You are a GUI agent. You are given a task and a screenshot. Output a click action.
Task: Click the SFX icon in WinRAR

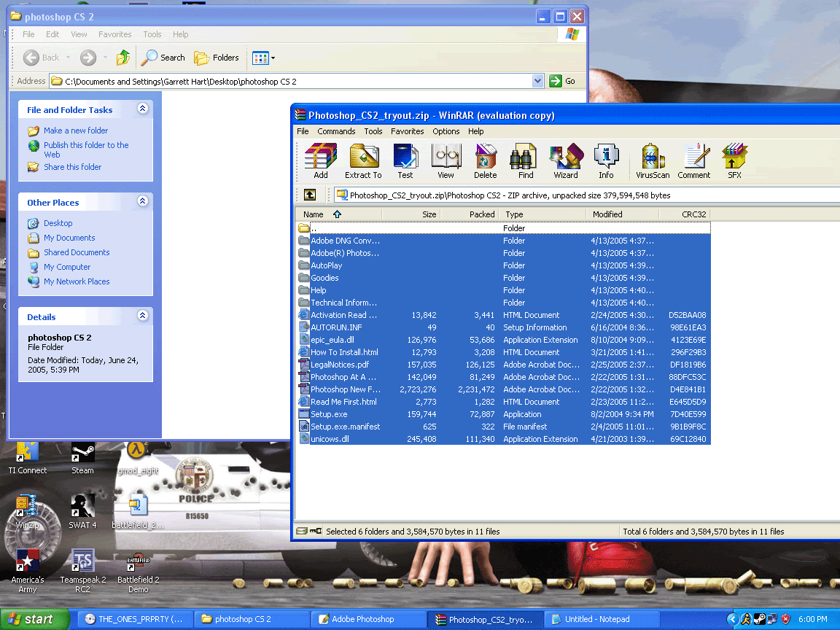tap(734, 160)
